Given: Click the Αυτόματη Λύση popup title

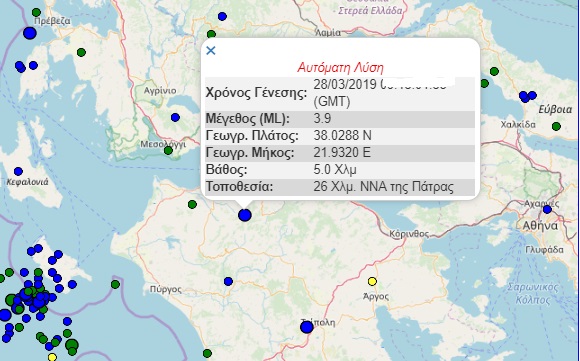Looking at the screenshot, I should (x=340, y=68).
